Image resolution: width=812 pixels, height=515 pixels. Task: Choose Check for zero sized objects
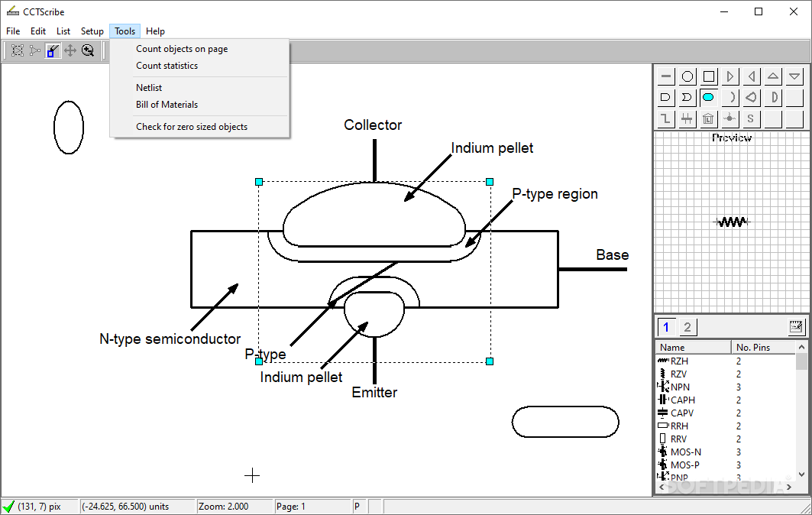199,127
